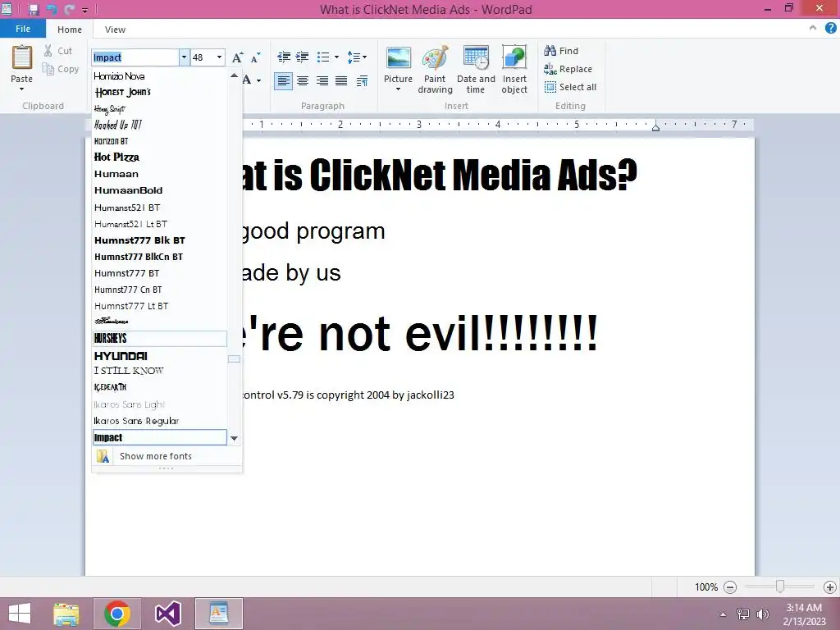Shrink font size with the small A icon
Screen dimensions: 840x630
(x=256, y=57)
